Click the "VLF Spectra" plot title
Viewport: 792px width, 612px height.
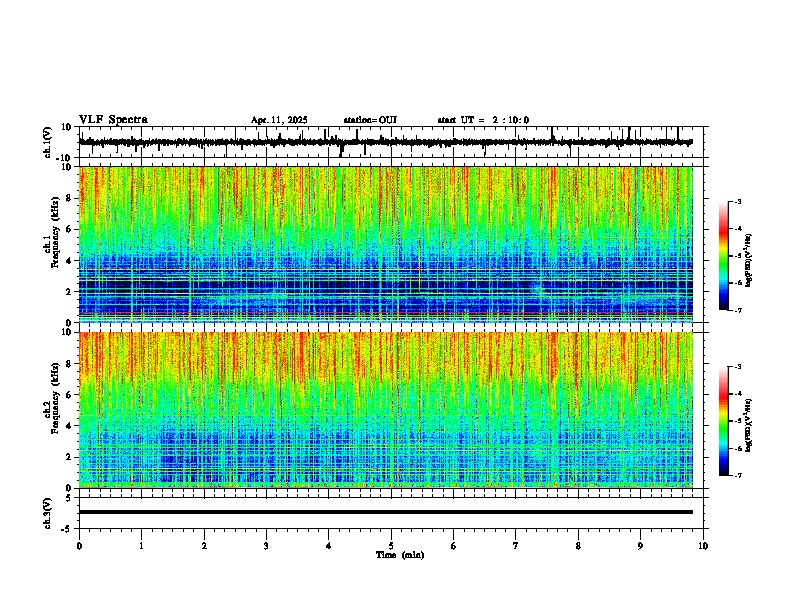(x=113, y=120)
